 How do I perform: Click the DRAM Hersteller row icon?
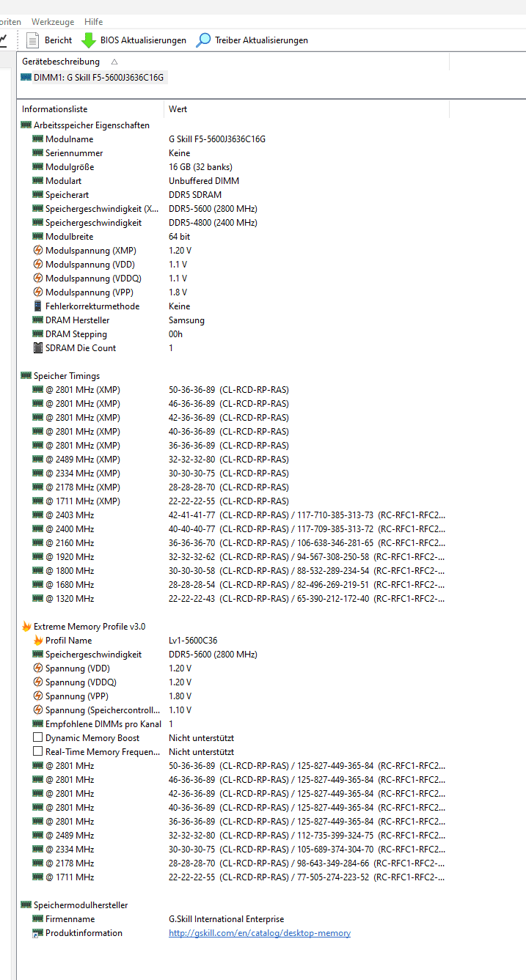point(38,320)
